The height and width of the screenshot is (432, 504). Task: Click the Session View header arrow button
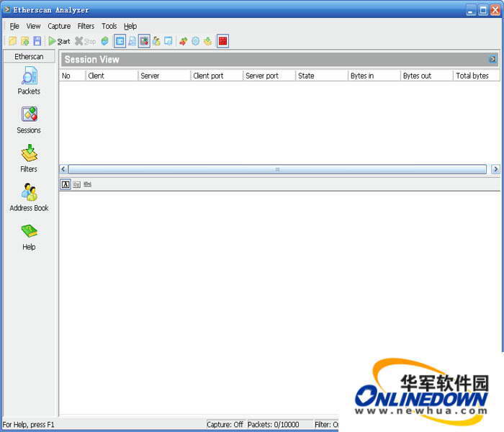point(492,59)
